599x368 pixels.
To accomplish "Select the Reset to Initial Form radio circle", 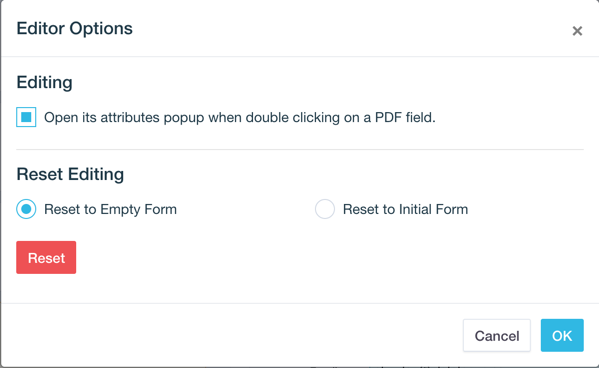I will point(325,209).
